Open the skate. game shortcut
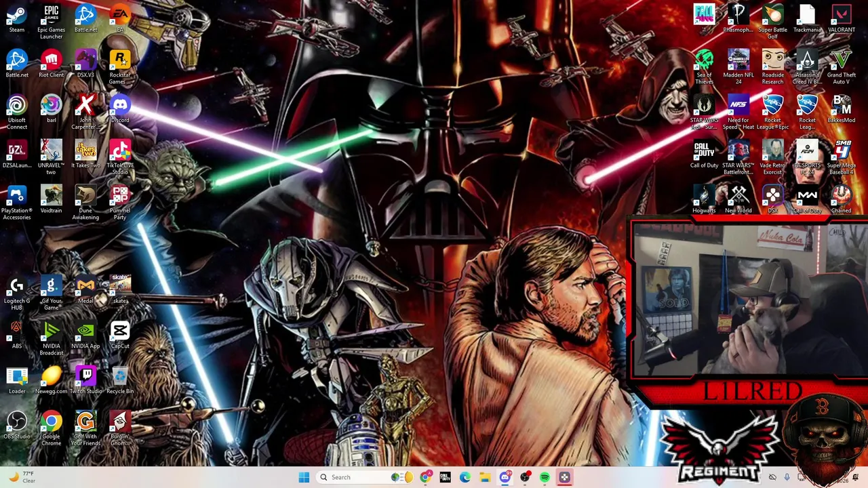 point(120,290)
